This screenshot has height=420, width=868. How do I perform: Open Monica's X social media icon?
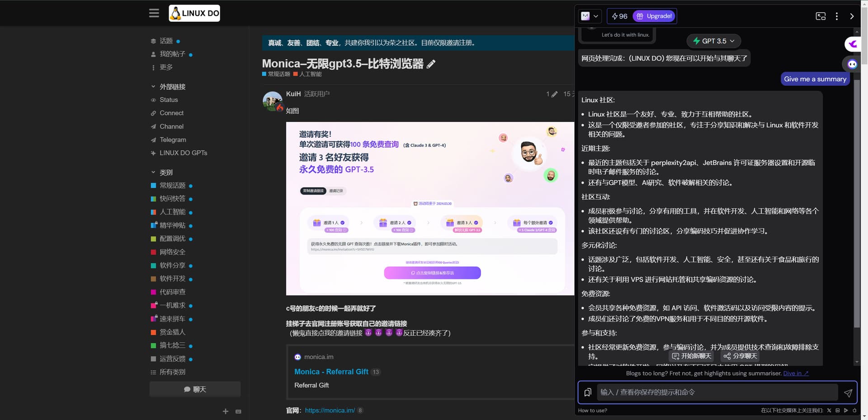(829, 411)
